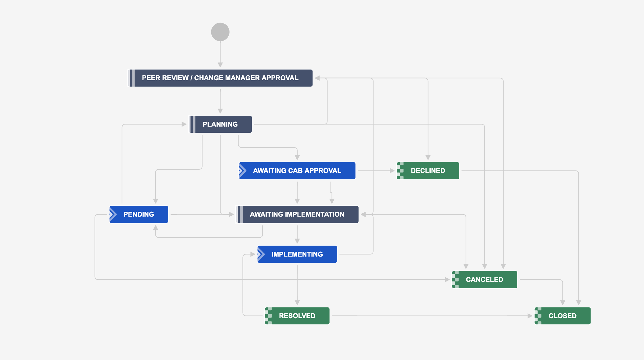The height and width of the screenshot is (360, 644).
Task: Select the Implementing status node
Action: [297, 254]
